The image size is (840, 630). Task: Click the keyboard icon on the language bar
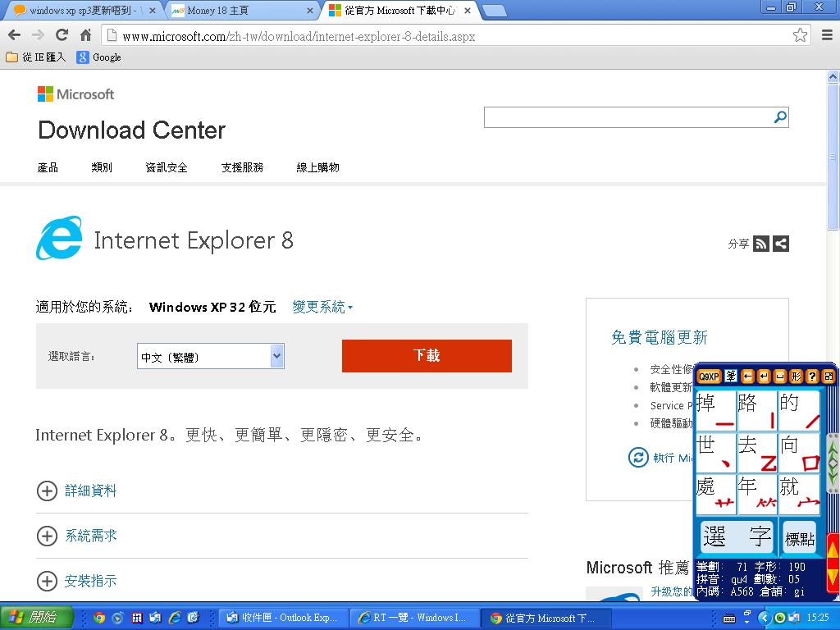[729, 619]
